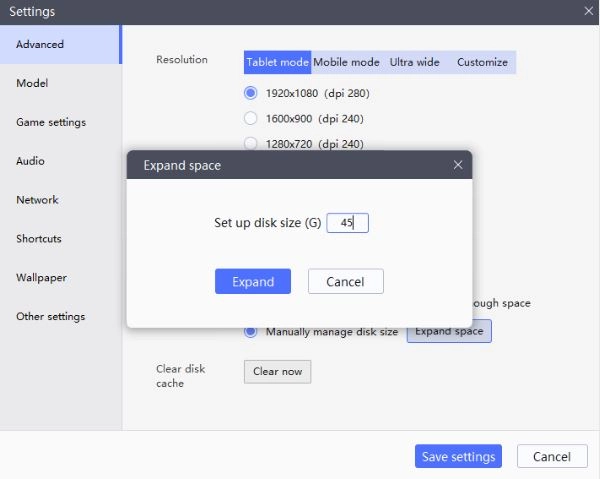Cancel the Expand space dialog
This screenshot has width=600, height=479.
(345, 281)
